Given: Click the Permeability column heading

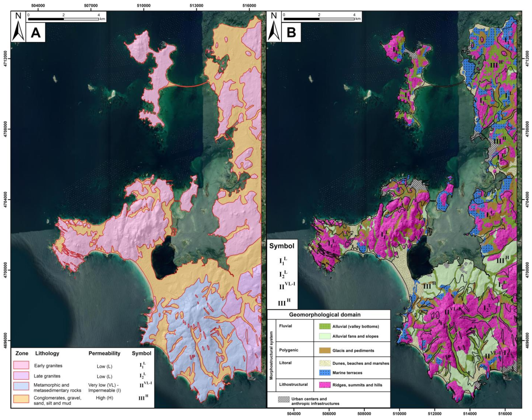Looking at the screenshot, I should click(x=104, y=353).
